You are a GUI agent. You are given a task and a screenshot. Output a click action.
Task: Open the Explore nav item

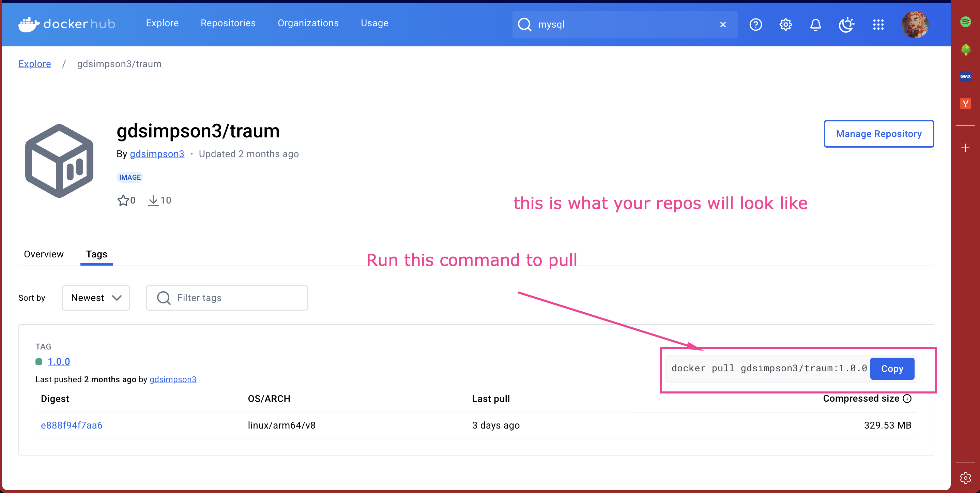(163, 23)
